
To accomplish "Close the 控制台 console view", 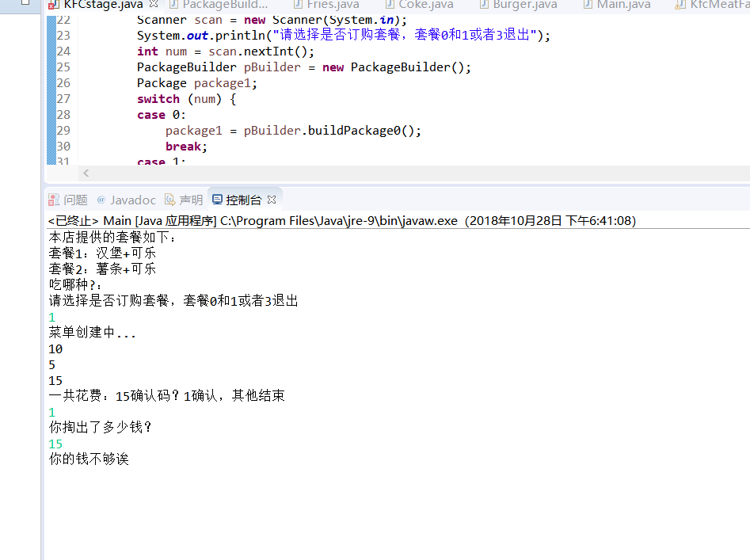I will pos(272,200).
